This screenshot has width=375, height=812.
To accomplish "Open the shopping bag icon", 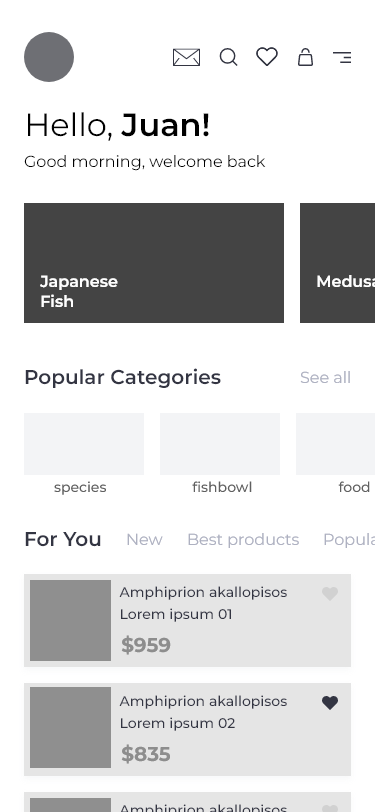I will point(306,57).
